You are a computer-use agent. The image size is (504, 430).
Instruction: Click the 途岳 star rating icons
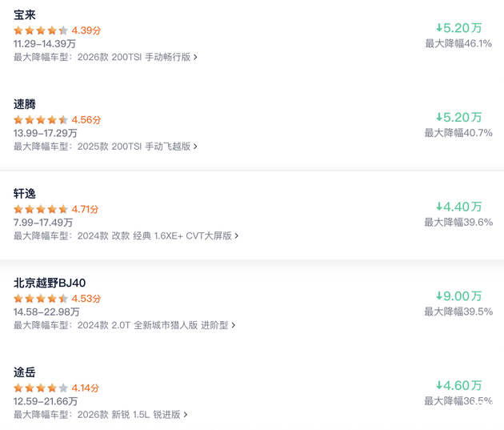[x=41, y=388]
